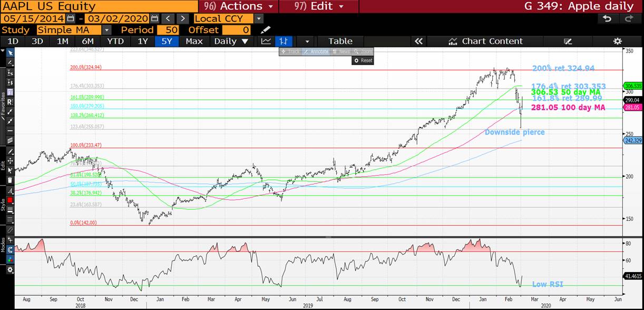Click the Offset field showing 0
This screenshot has width=644, height=310.
point(236,30)
